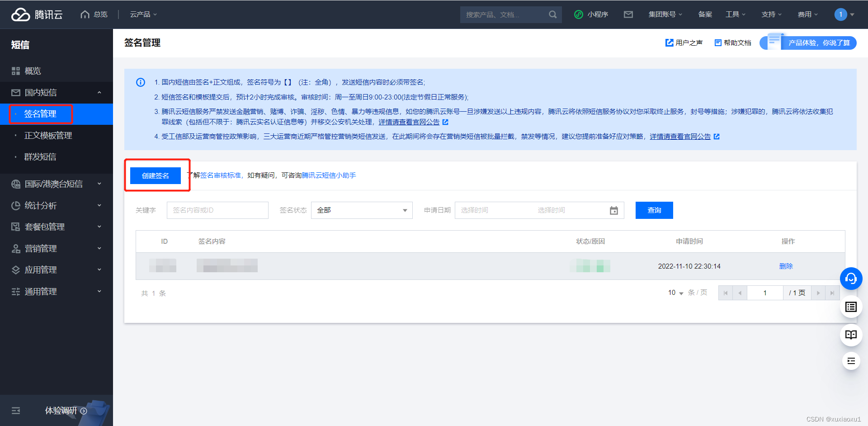
Task: Click the page number input field
Action: 765,293
